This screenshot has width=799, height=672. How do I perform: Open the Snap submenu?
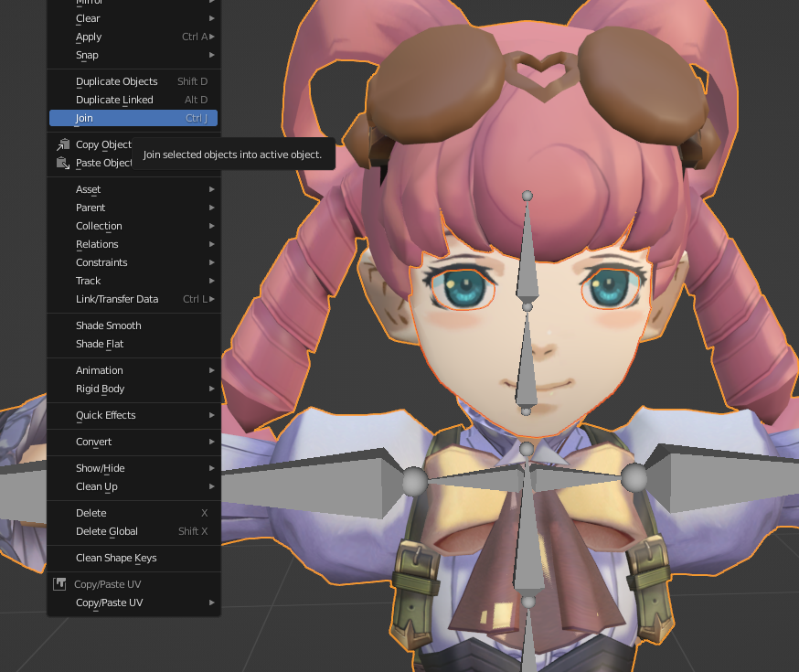coord(133,55)
